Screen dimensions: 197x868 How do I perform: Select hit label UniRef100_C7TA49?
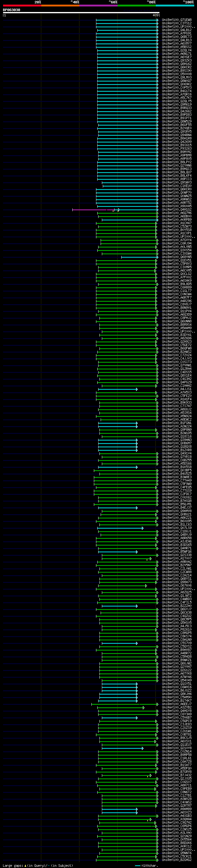click(177, 481)
